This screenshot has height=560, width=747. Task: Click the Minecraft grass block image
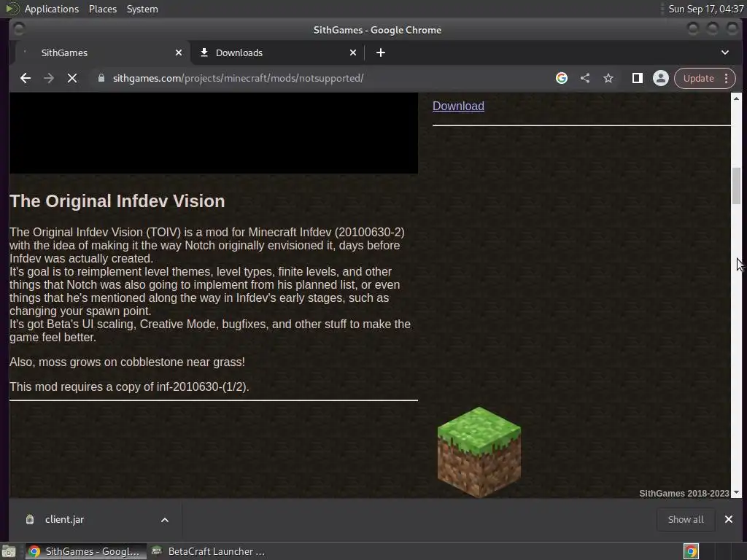[x=479, y=452]
